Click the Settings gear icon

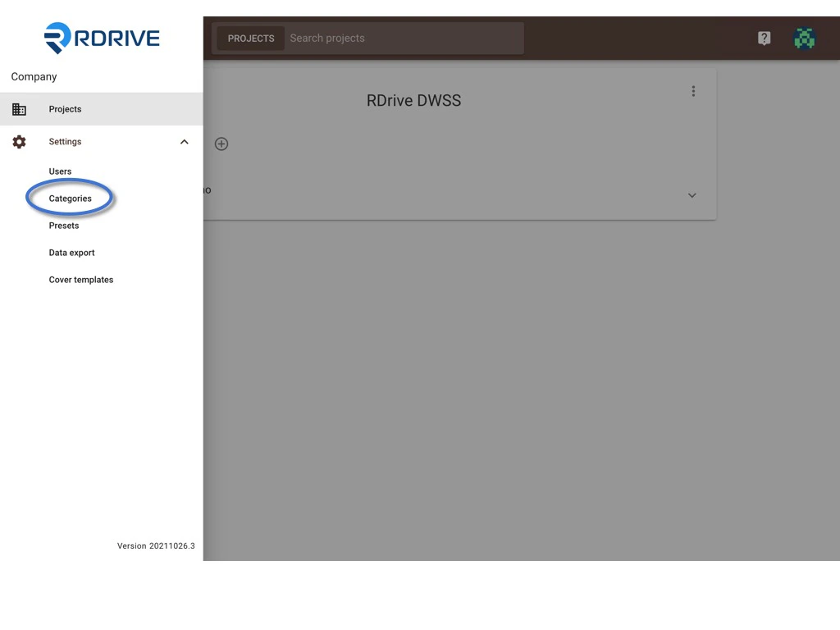click(19, 141)
